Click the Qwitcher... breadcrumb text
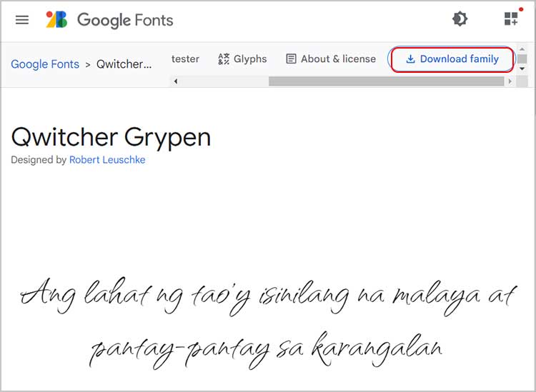The height and width of the screenshot is (392, 536). tap(124, 64)
